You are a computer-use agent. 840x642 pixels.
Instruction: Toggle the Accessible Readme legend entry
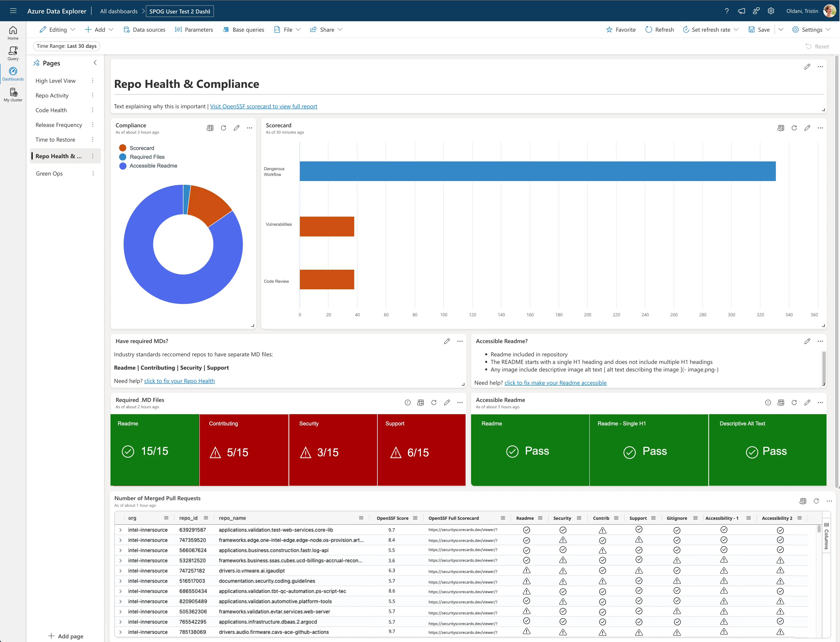[x=153, y=166]
